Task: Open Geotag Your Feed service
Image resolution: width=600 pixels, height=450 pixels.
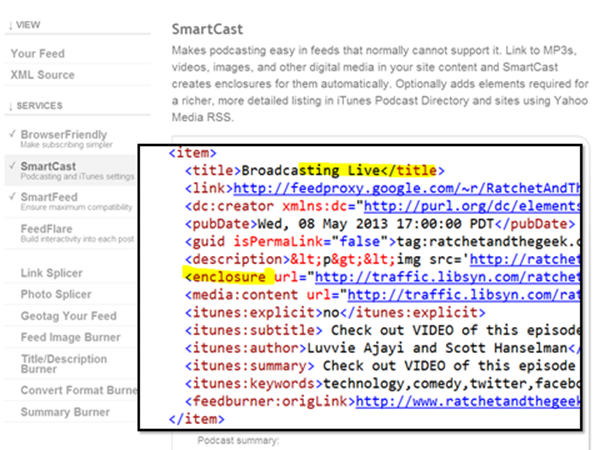Action: pos(68,316)
